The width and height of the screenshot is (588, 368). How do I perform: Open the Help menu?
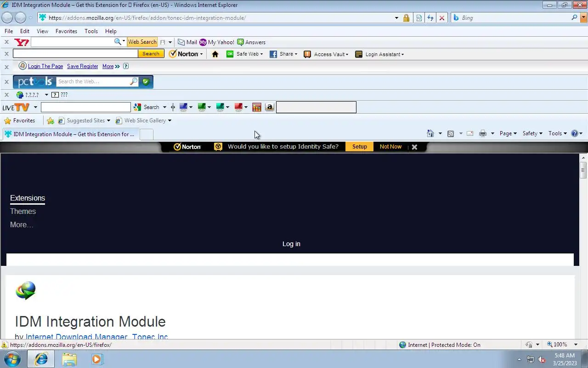tap(111, 31)
